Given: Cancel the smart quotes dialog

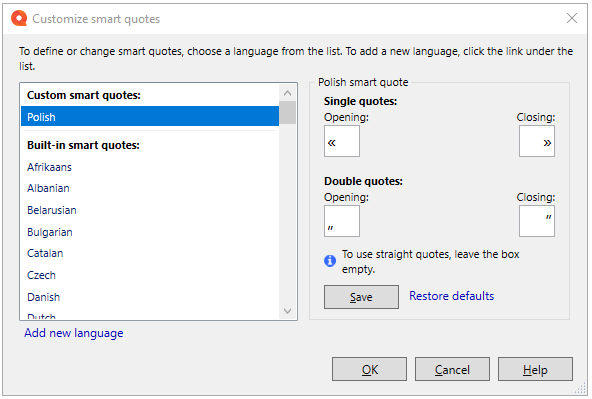Looking at the screenshot, I should point(452,369).
